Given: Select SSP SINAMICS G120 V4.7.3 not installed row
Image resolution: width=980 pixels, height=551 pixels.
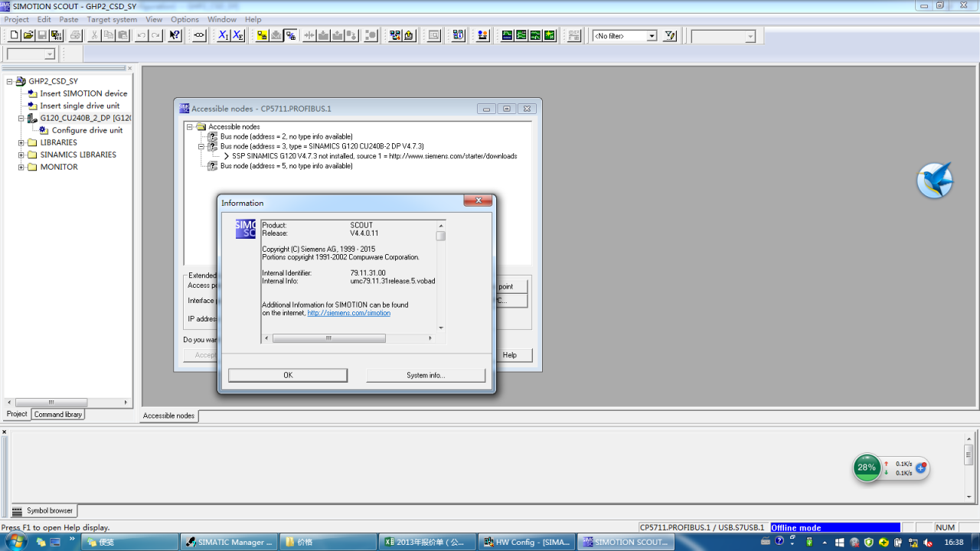Looking at the screenshot, I should pos(374,156).
